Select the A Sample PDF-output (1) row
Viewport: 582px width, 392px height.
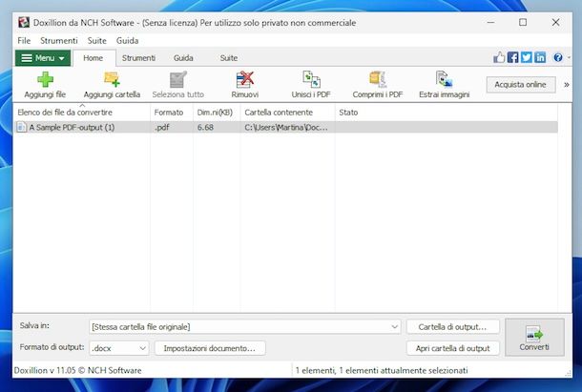(285, 127)
